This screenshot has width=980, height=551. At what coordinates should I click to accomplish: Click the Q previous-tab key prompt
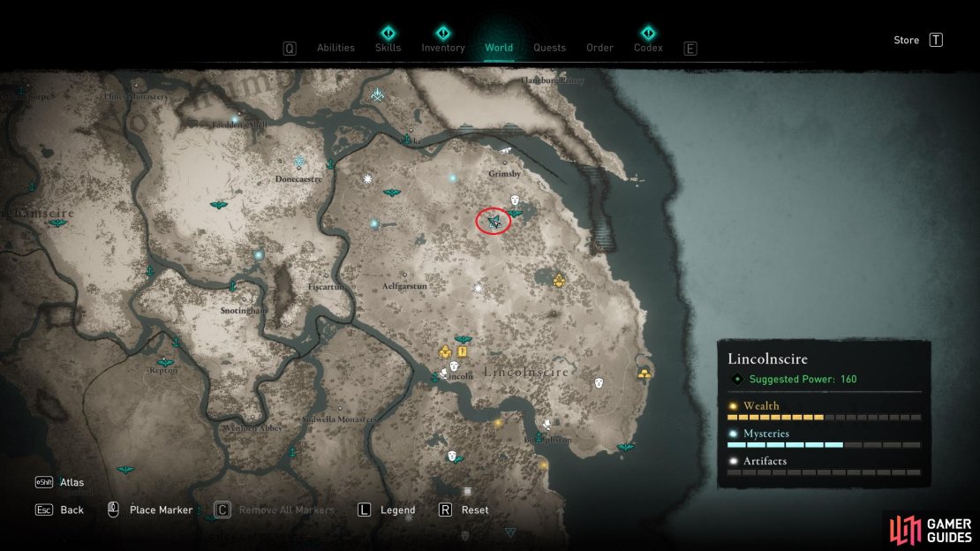tap(290, 49)
